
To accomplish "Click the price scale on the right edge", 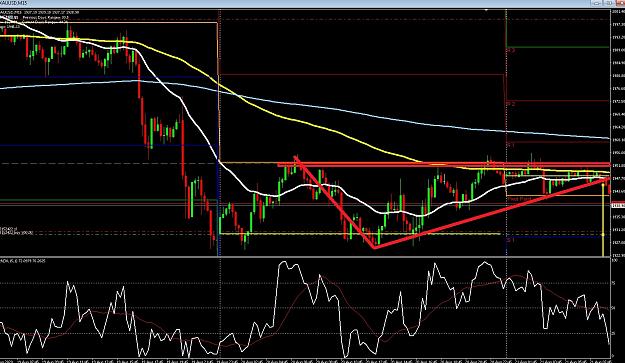I will pos(617,133).
